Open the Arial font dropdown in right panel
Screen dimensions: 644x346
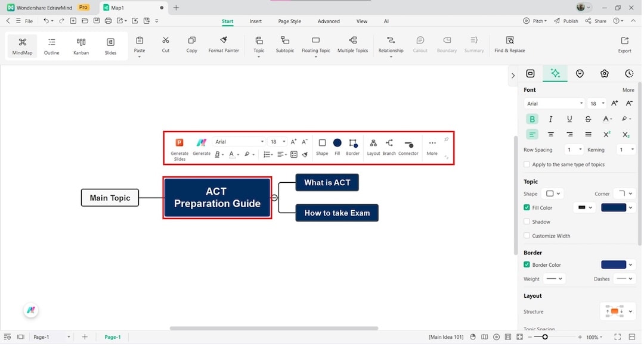pos(554,104)
